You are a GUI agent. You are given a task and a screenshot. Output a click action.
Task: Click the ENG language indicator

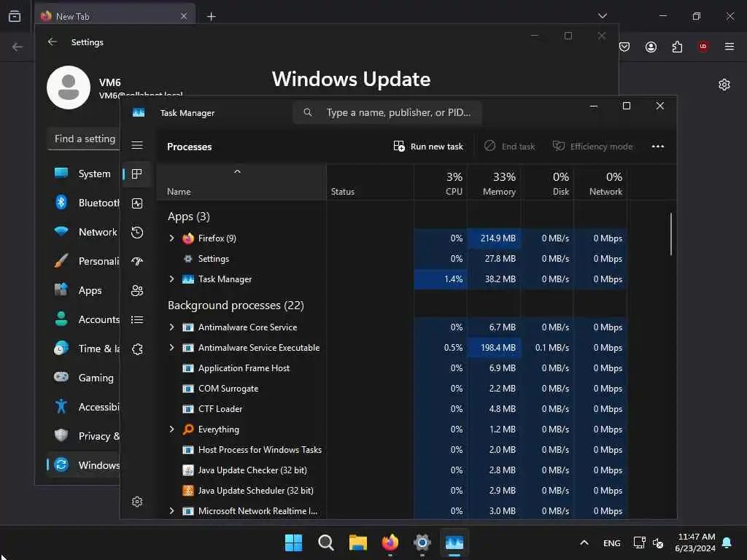click(612, 542)
